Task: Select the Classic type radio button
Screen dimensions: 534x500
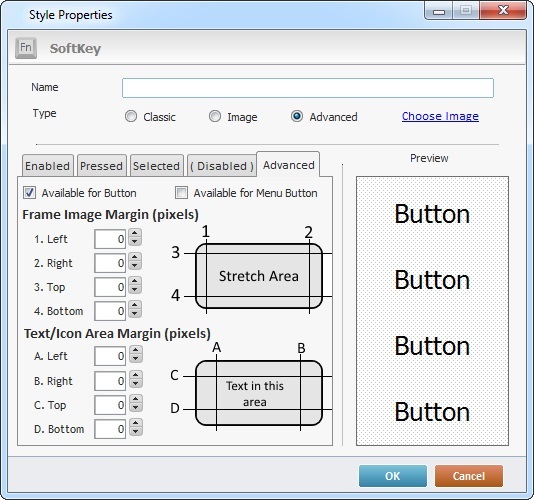Action: pyautogui.click(x=131, y=116)
